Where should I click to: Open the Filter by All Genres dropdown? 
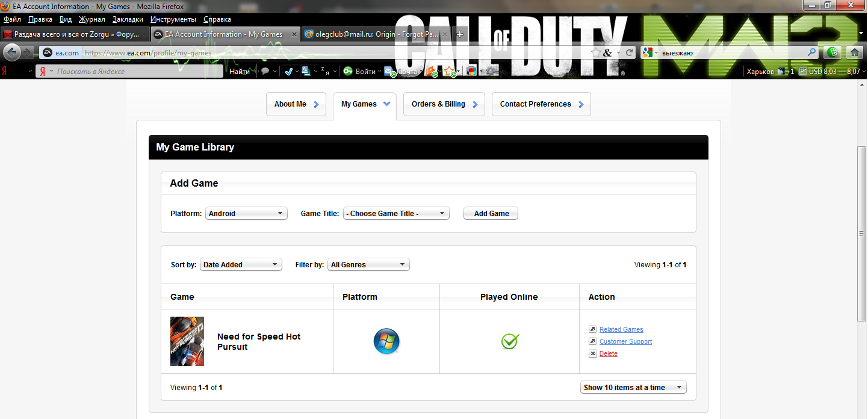point(368,264)
